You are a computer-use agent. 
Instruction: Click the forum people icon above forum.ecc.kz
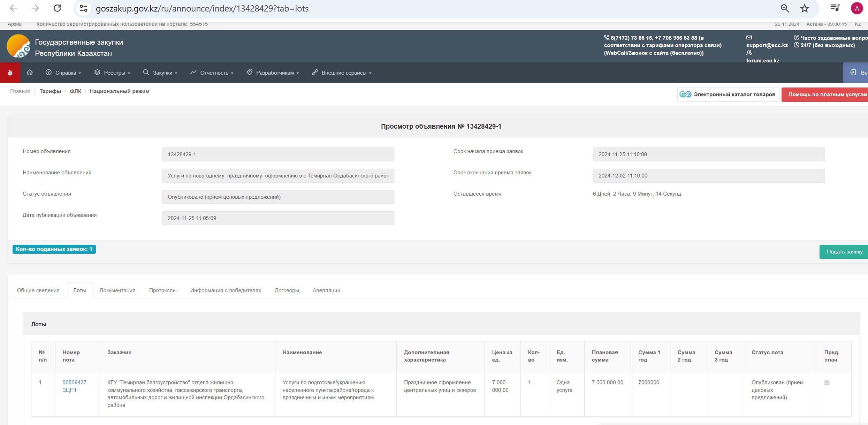(x=749, y=53)
